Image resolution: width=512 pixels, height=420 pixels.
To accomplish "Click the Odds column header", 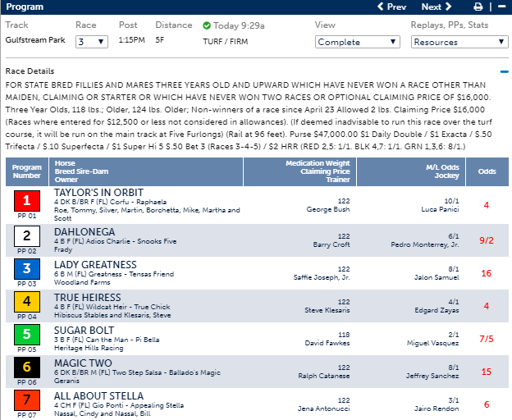I will point(487,171).
